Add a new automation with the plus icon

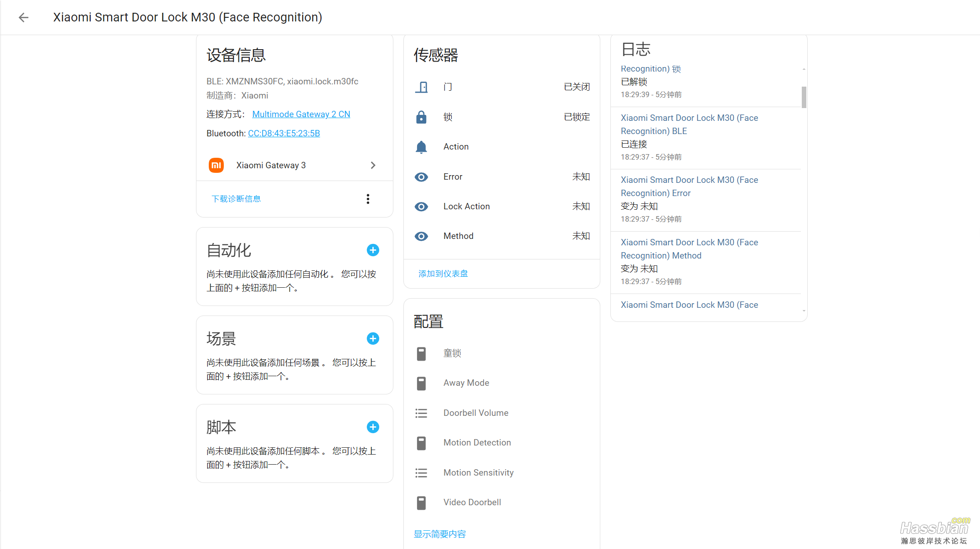click(373, 250)
